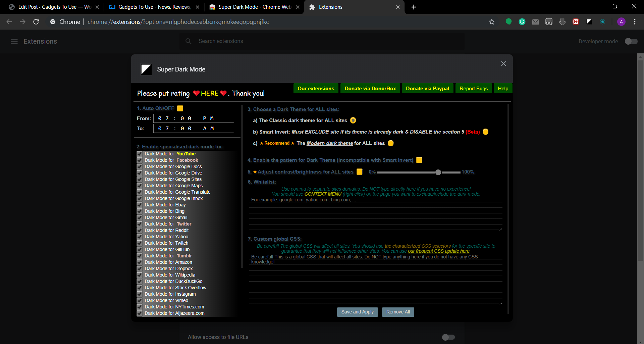
Task: Close the Gadgets To Use News tab
Action: (x=197, y=7)
